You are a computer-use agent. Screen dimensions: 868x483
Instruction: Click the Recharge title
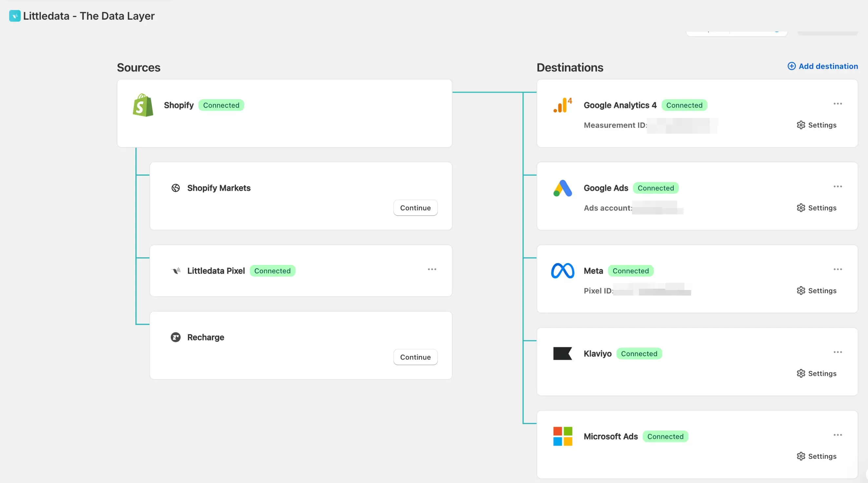point(206,337)
